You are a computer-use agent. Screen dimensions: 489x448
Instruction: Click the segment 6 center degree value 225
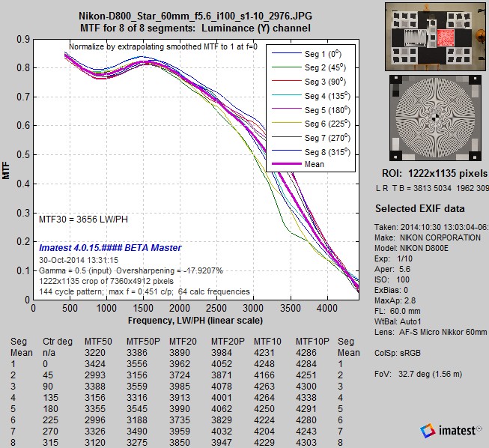pos(50,420)
